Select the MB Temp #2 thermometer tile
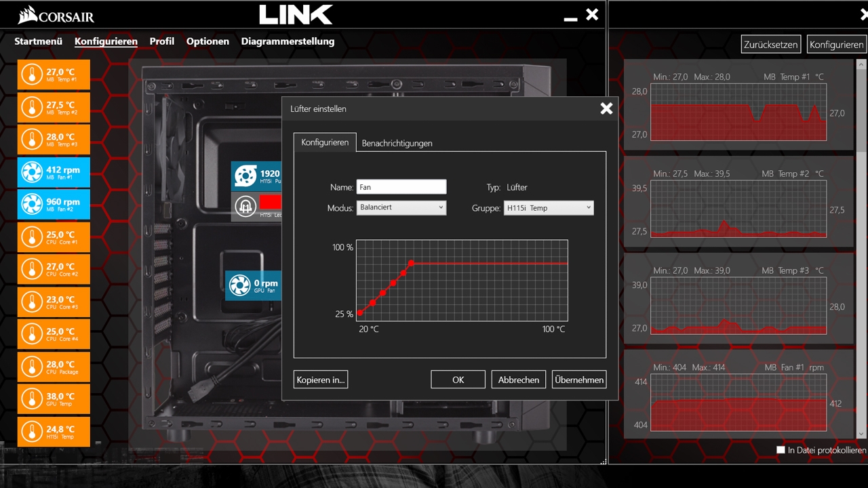The height and width of the screenshot is (488, 868). [54, 107]
